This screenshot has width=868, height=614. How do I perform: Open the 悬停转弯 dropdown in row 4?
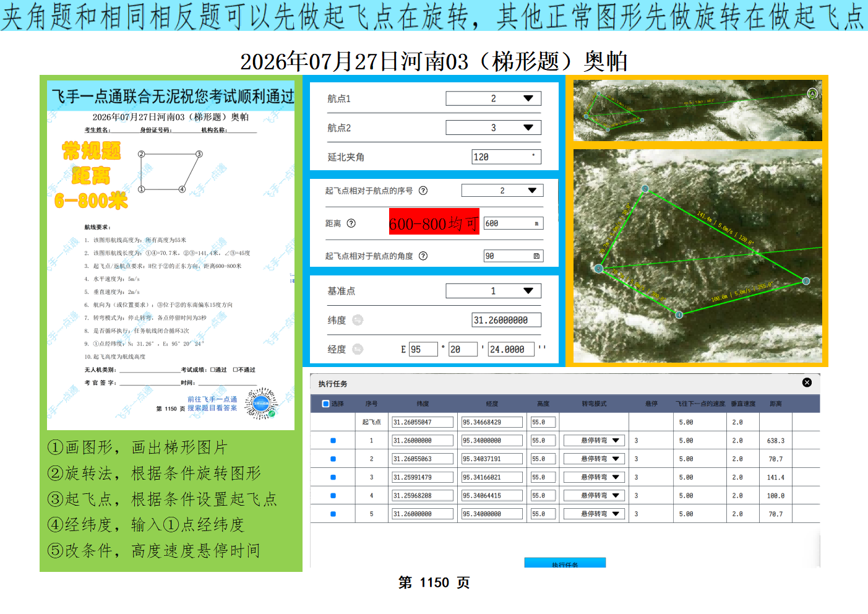point(594,496)
